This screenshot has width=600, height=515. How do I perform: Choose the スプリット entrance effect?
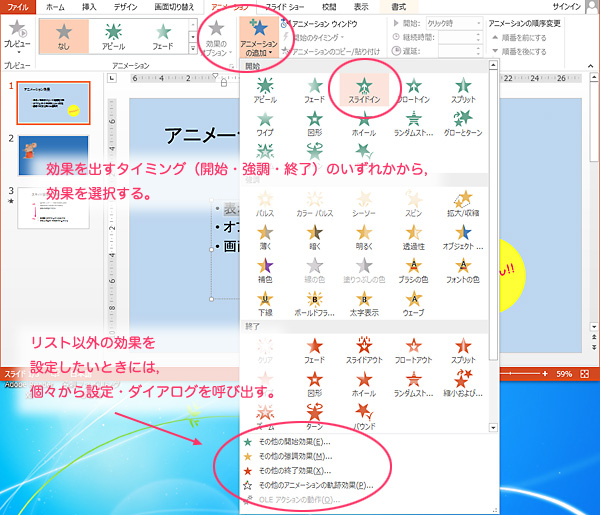point(463,90)
